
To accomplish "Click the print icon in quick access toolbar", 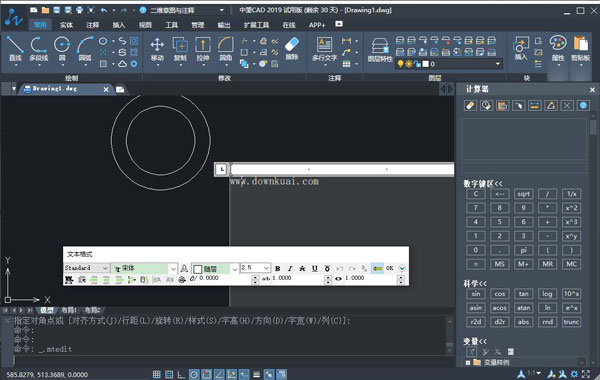I will click(x=80, y=10).
